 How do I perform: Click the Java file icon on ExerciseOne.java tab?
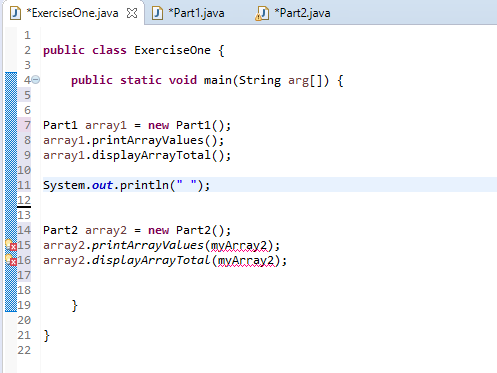tap(15, 13)
